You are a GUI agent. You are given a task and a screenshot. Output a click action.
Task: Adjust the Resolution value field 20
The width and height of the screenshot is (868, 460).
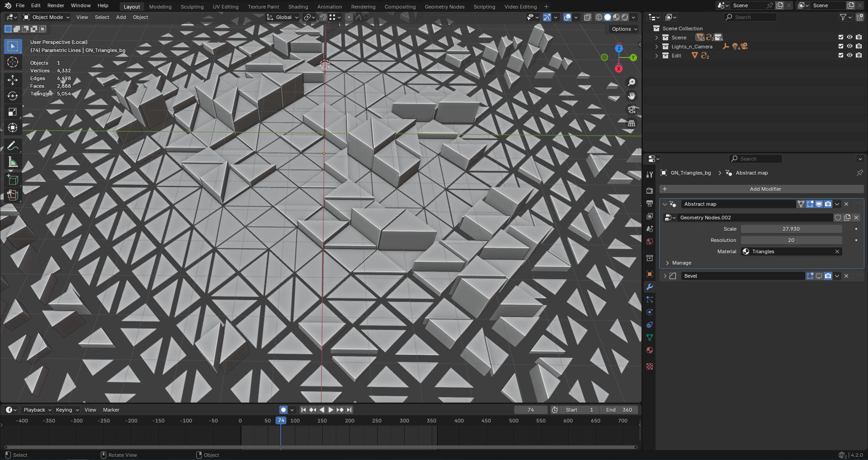point(791,240)
